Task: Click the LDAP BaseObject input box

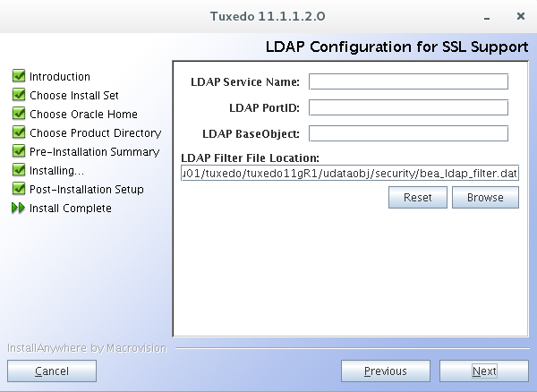Action: click(x=408, y=133)
